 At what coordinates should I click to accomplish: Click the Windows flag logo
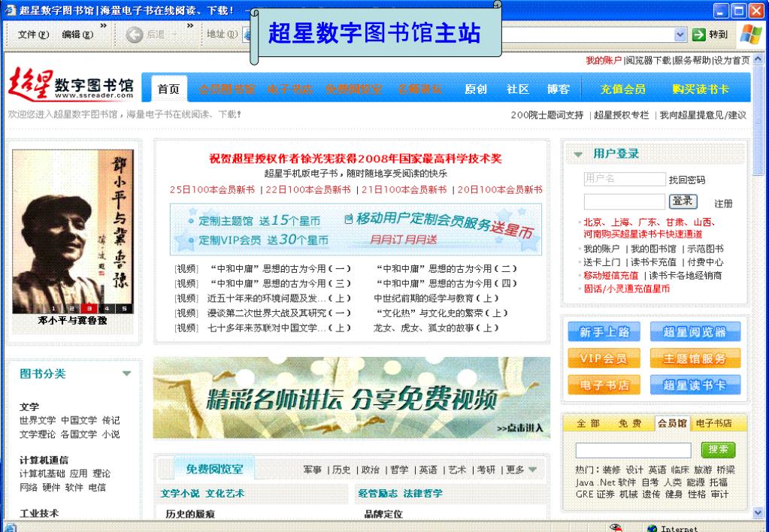[x=751, y=35]
